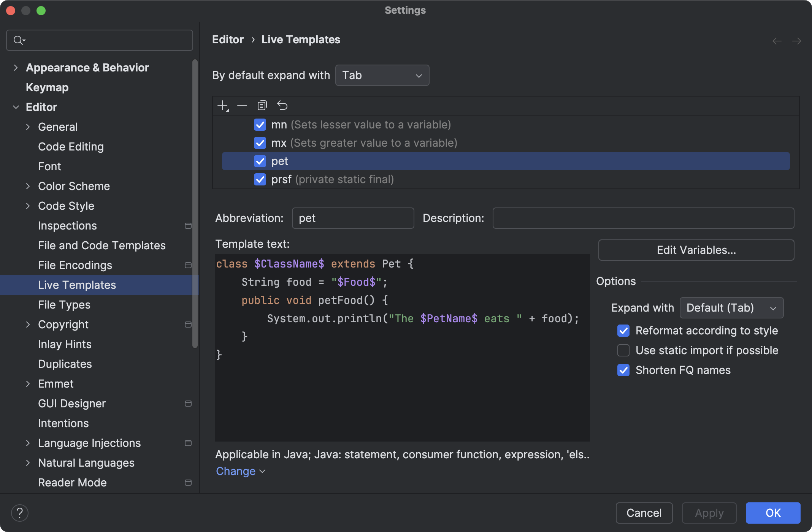
Task: Click the forward navigation arrow
Action: [x=797, y=41]
